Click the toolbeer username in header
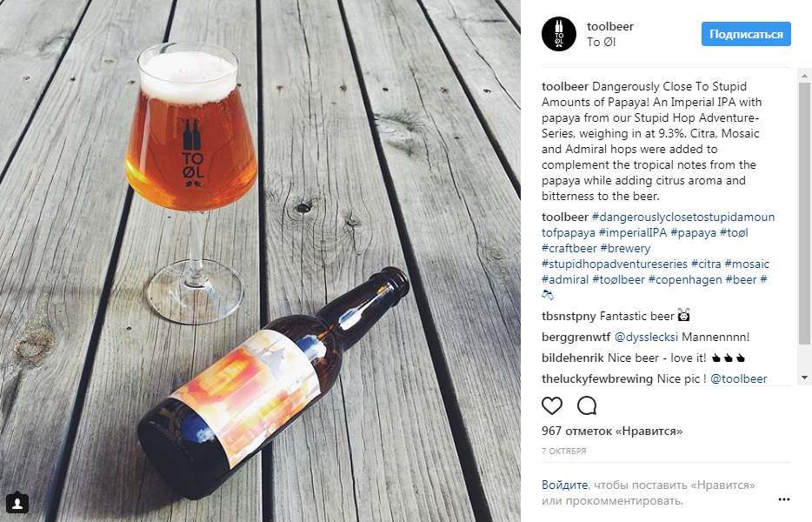Image resolution: width=812 pixels, height=522 pixels. point(610,26)
